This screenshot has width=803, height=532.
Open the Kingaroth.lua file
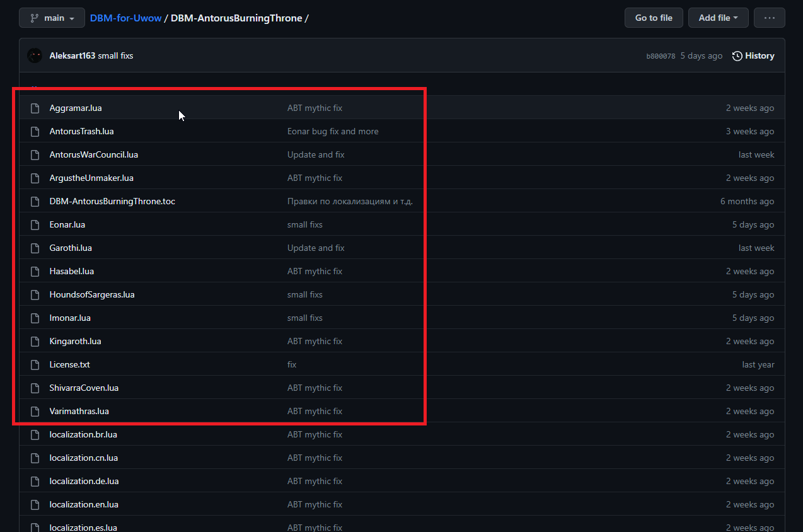[75, 342]
